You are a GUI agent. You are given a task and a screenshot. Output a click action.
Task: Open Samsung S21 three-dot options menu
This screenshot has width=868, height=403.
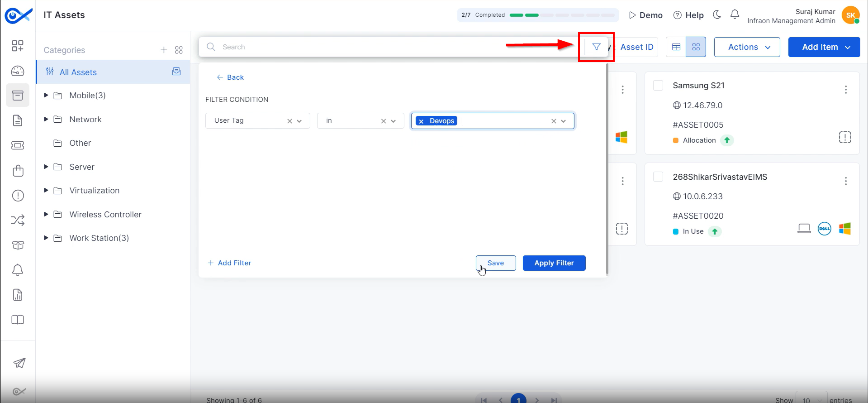(845, 90)
